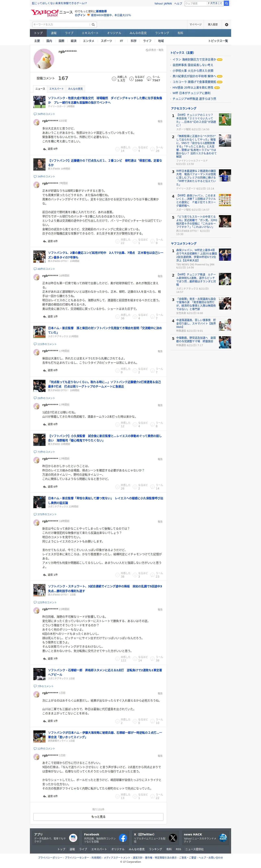Select the スポーツ category in sub-navigation

pos(106,41)
